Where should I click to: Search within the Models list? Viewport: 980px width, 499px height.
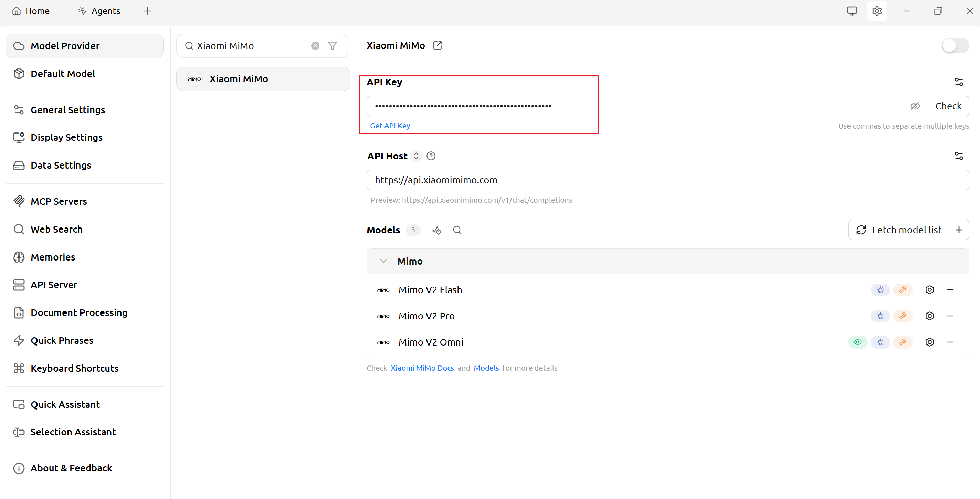457,230
